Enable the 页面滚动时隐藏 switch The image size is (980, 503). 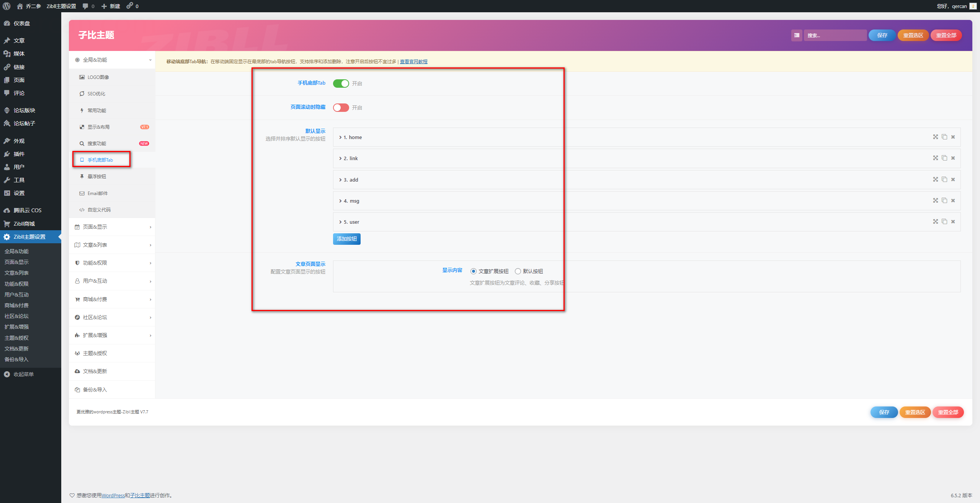click(x=341, y=108)
